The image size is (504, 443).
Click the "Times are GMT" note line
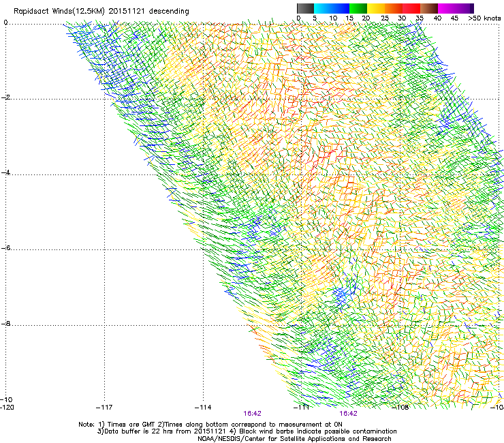point(210,425)
